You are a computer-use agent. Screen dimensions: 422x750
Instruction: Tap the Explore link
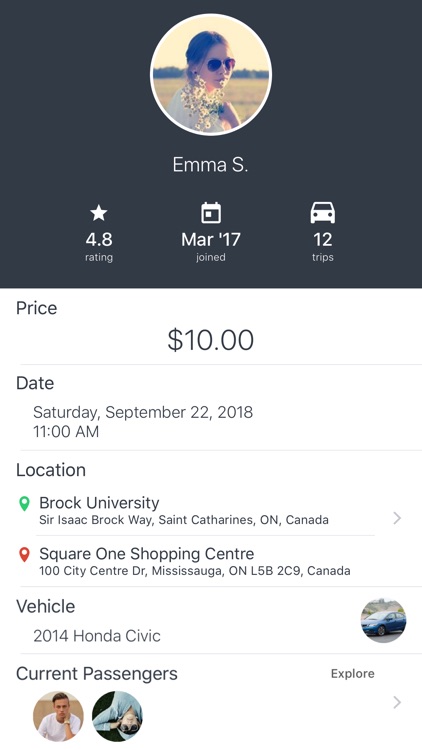(353, 674)
